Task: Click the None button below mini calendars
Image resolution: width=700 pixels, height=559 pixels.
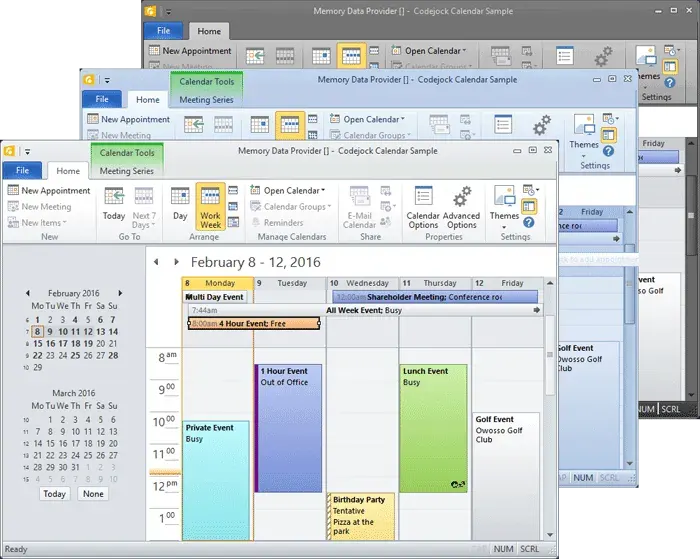Action: pyautogui.click(x=93, y=494)
